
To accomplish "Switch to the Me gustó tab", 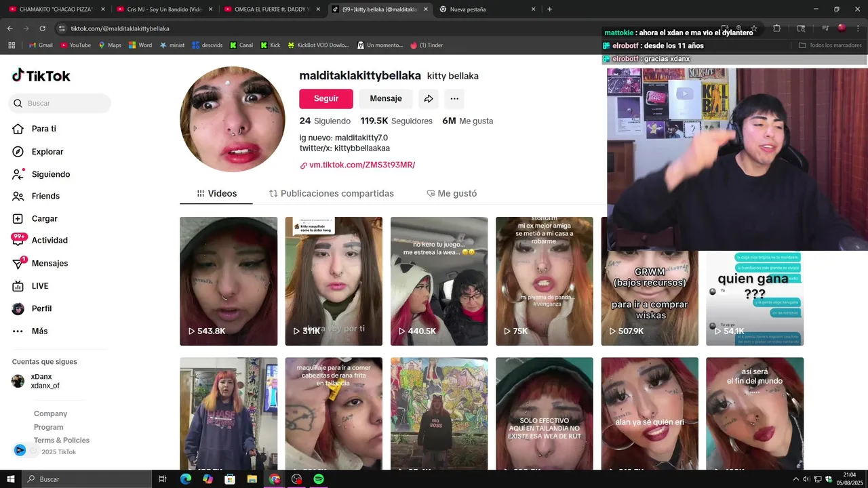I will 452,193.
